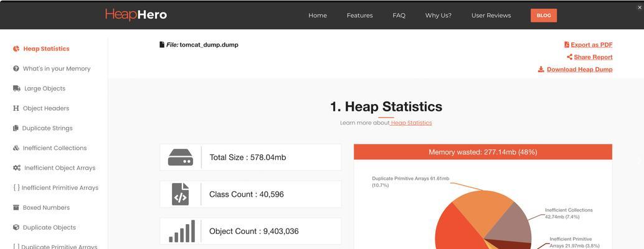
Task: Click the box icon for Boxed Numbers
Action: click(16, 207)
